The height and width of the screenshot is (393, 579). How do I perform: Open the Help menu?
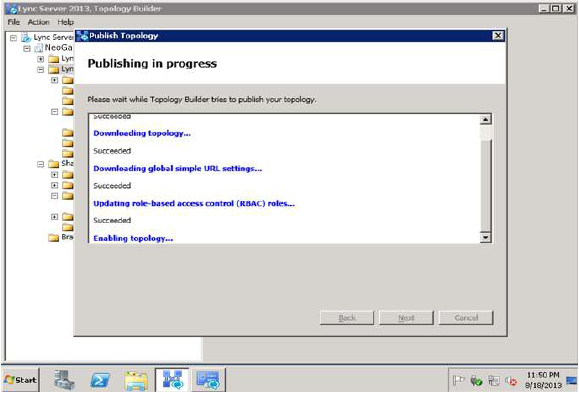[x=65, y=22]
